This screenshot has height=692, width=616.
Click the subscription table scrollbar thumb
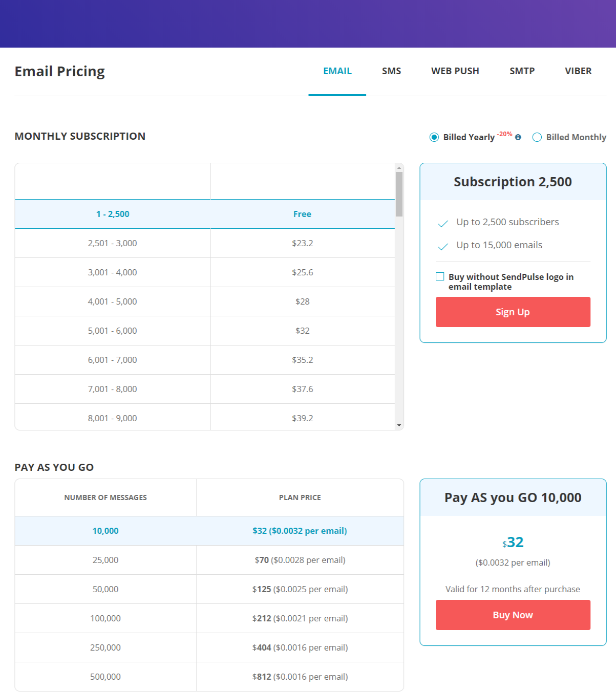coord(399,194)
